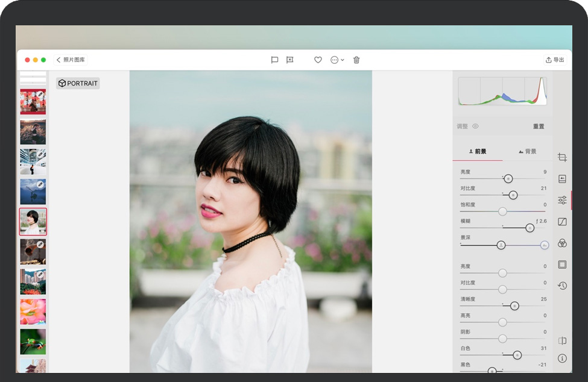The width and height of the screenshot is (588, 382).
Task: Open the frame/vignette square tool
Action: (562, 265)
